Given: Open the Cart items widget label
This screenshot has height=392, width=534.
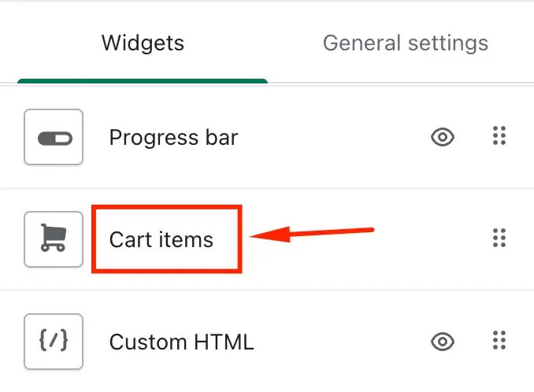Looking at the screenshot, I should [x=161, y=239].
